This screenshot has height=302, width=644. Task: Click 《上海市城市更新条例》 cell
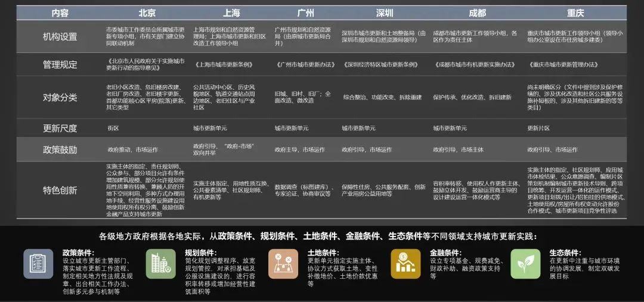click(x=224, y=64)
